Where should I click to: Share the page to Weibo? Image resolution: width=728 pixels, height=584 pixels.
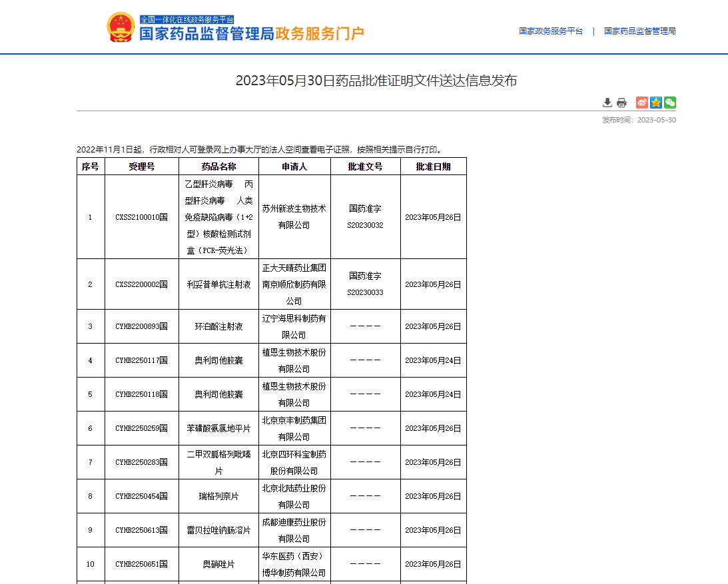(x=641, y=103)
